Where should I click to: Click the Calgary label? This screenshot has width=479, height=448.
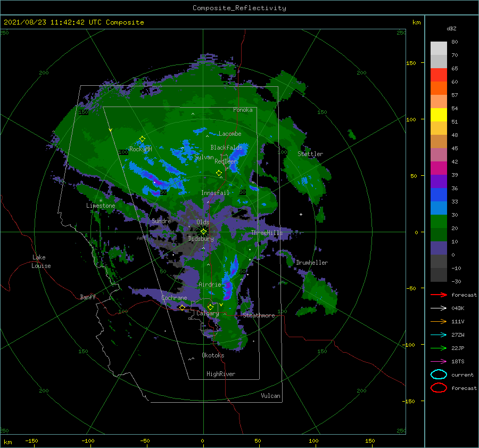tap(208, 313)
